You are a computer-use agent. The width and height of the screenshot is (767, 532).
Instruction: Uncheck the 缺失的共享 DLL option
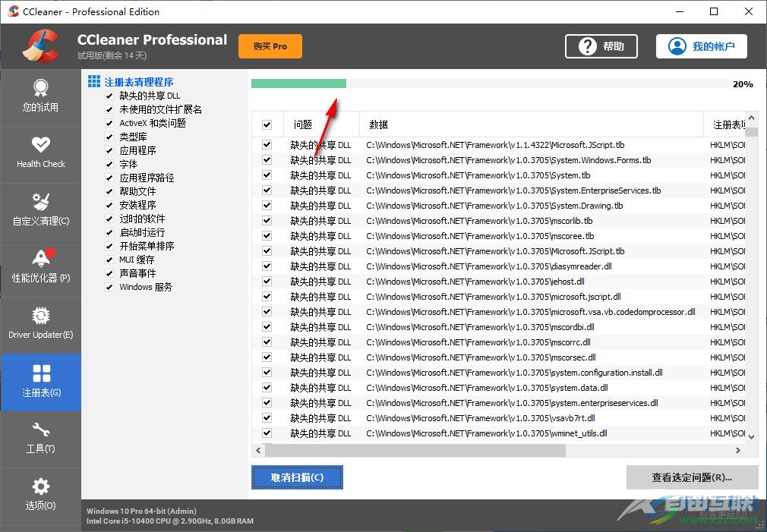(x=110, y=96)
